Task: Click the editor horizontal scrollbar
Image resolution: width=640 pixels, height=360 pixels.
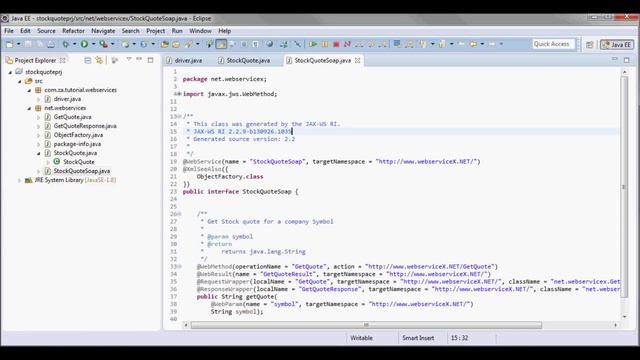Action: pos(366,325)
